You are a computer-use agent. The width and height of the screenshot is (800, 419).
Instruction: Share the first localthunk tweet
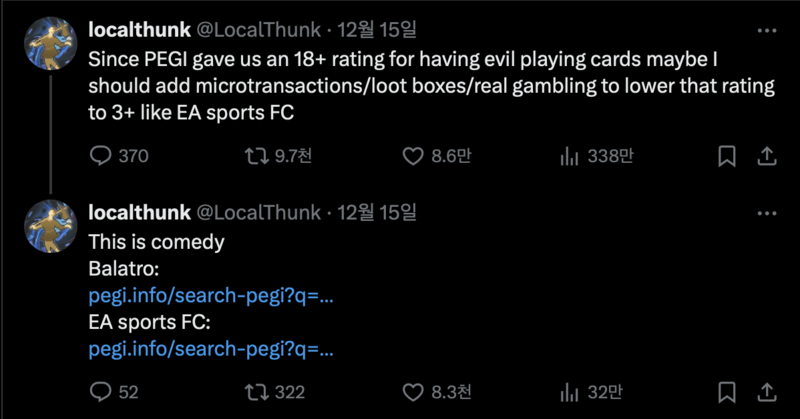click(x=766, y=156)
